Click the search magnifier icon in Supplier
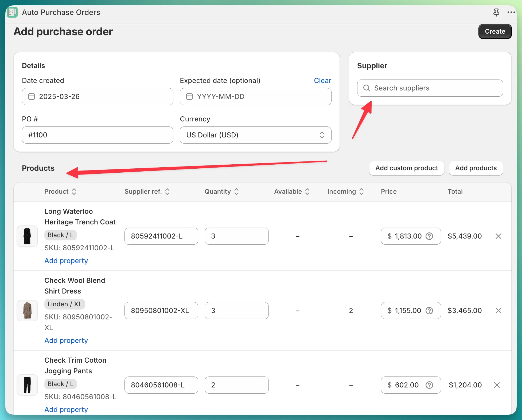This screenshot has width=522, height=420. [367, 88]
